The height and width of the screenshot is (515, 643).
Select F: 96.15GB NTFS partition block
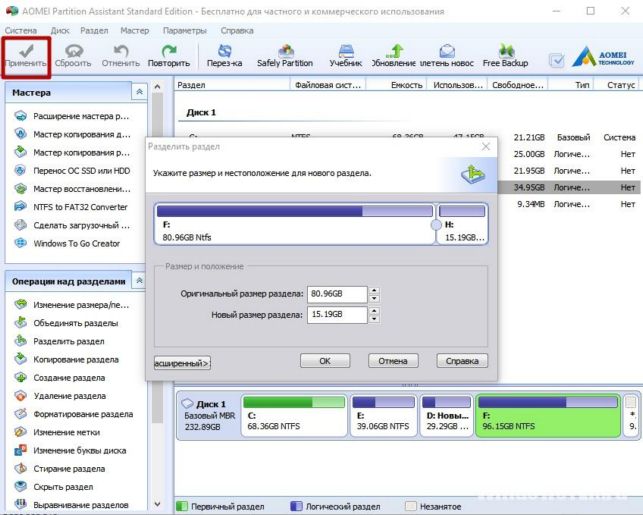[548, 415]
